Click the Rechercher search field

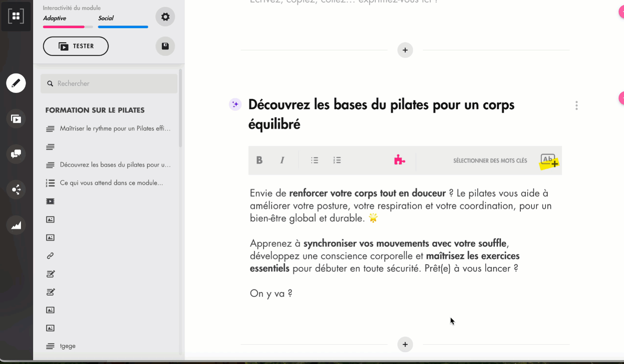tap(114, 84)
